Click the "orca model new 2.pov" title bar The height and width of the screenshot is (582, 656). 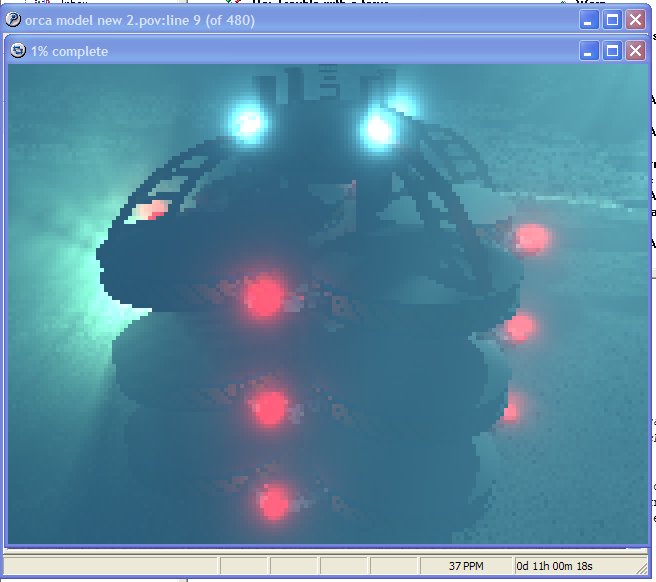point(300,19)
